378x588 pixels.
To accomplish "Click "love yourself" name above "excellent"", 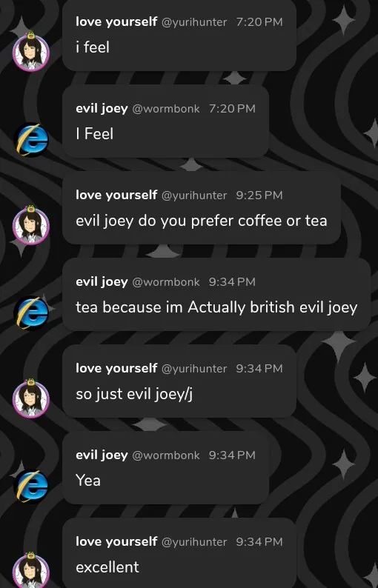I will [x=116, y=541].
